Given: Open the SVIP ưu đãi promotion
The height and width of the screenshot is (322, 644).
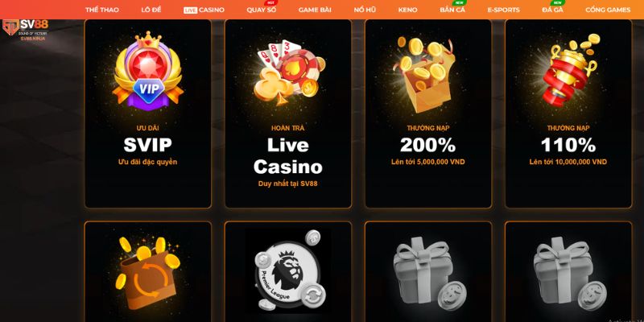Looking at the screenshot, I should click(148, 114).
